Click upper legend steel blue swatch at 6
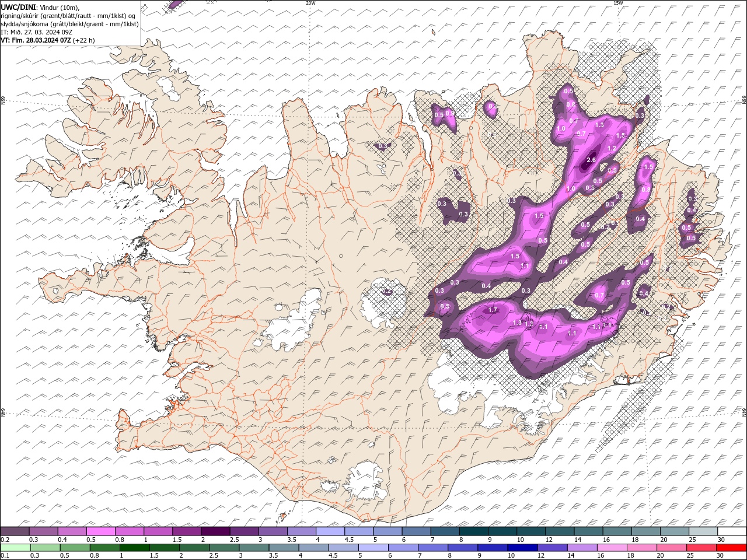Image resolution: width=747 pixels, height=560 pixels. pyautogui.click(x=416, y=531)
